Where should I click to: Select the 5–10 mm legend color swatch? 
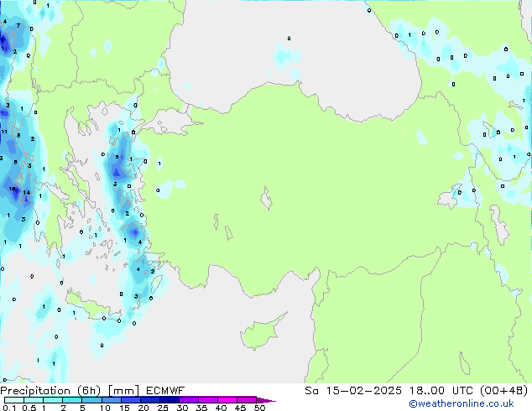pyautogui.click(x=92, y=400)
